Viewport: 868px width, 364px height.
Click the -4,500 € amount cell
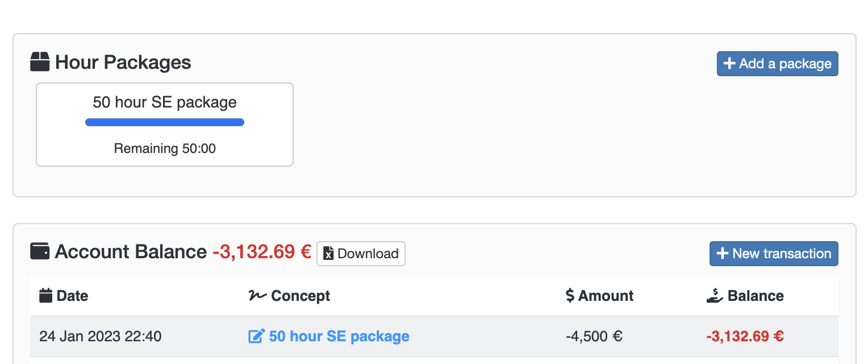pos(594,336)
